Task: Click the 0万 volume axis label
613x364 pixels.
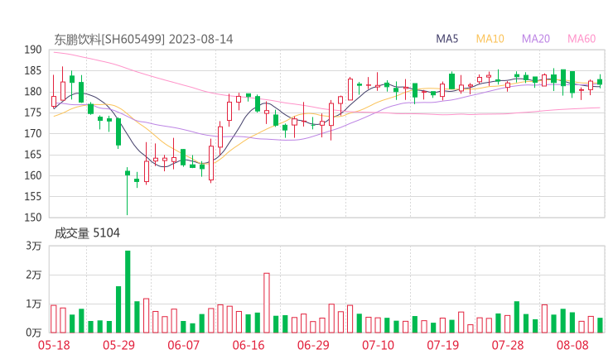Action: pyautogui.click(x=34, y=333)
